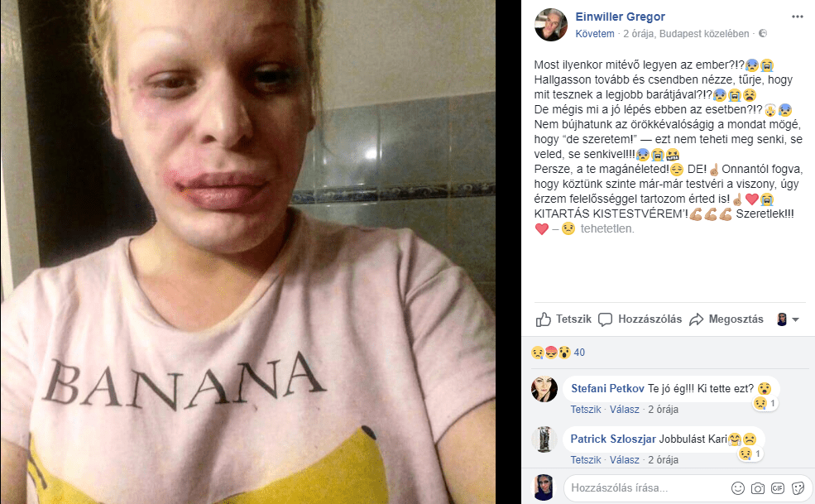Screen dimensions: 815x504
Task: Open the emoji picker in comment box
Action: (737, 488)
